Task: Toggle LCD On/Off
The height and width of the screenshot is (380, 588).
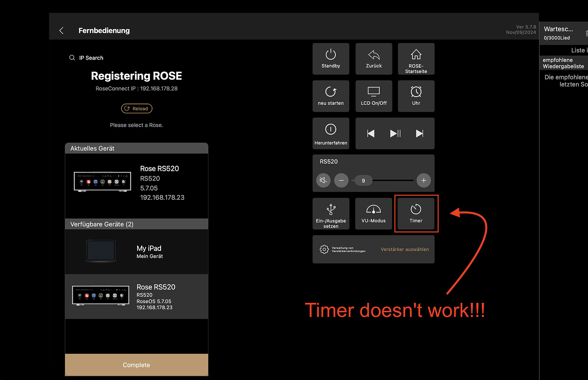Action: point(374,96)
